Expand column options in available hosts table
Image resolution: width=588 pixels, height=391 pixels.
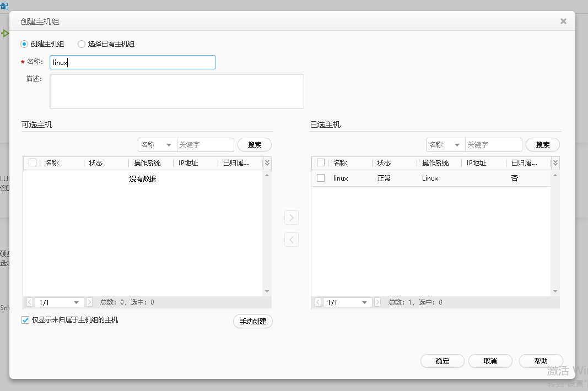click(267, 163)
